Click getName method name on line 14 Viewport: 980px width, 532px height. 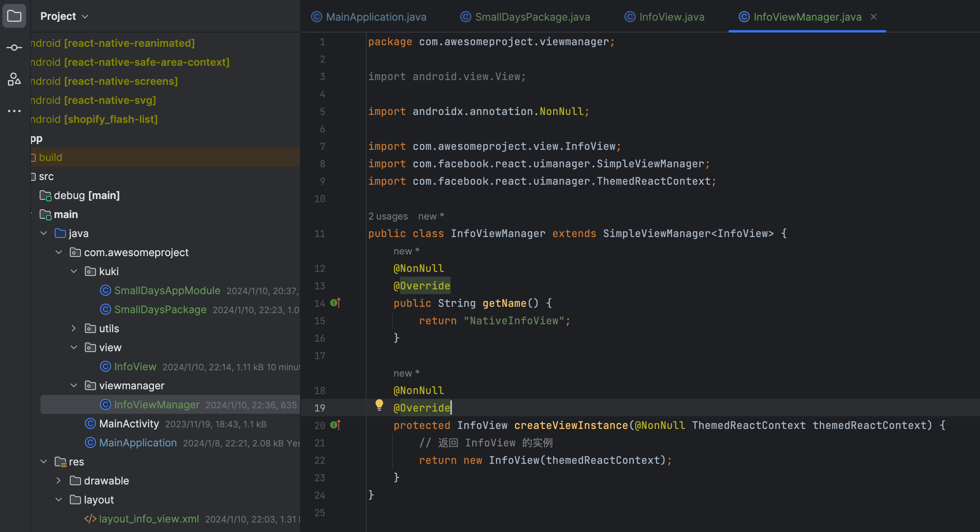click(x=505, y=303)
